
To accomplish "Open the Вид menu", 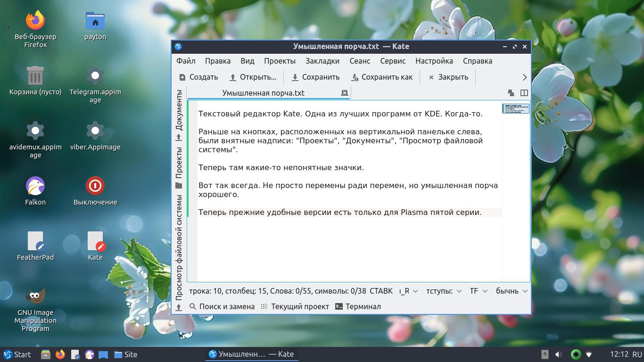I will coord(247,61).
